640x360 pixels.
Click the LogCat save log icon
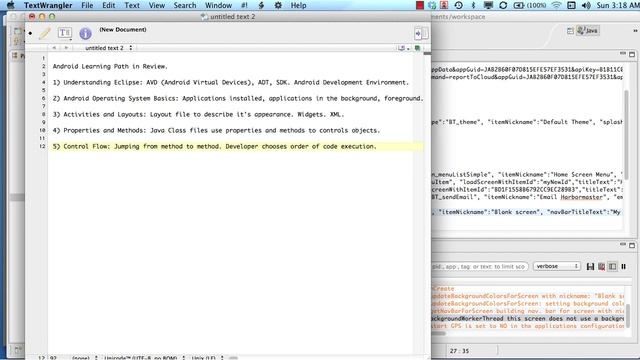click(590, 267)
